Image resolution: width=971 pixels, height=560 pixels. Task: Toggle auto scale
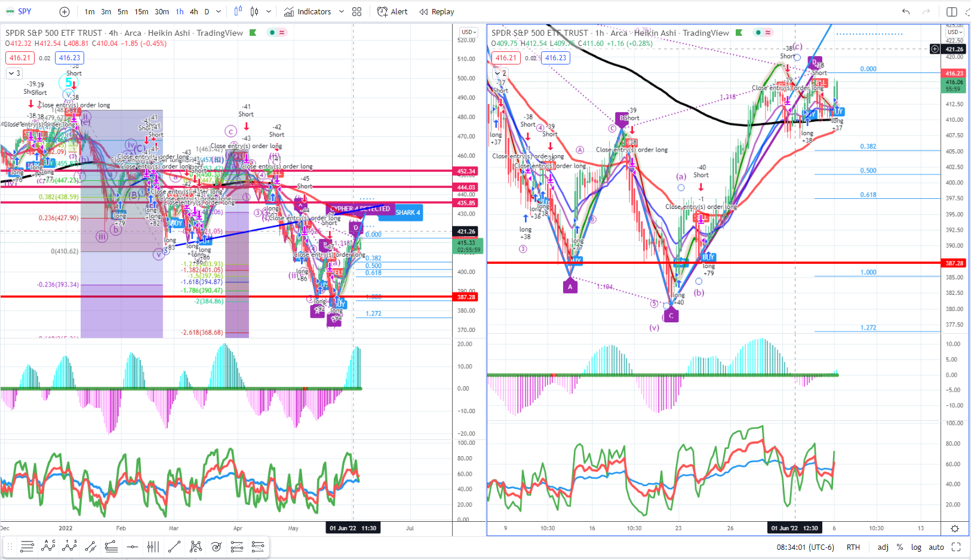coord(936,547)
